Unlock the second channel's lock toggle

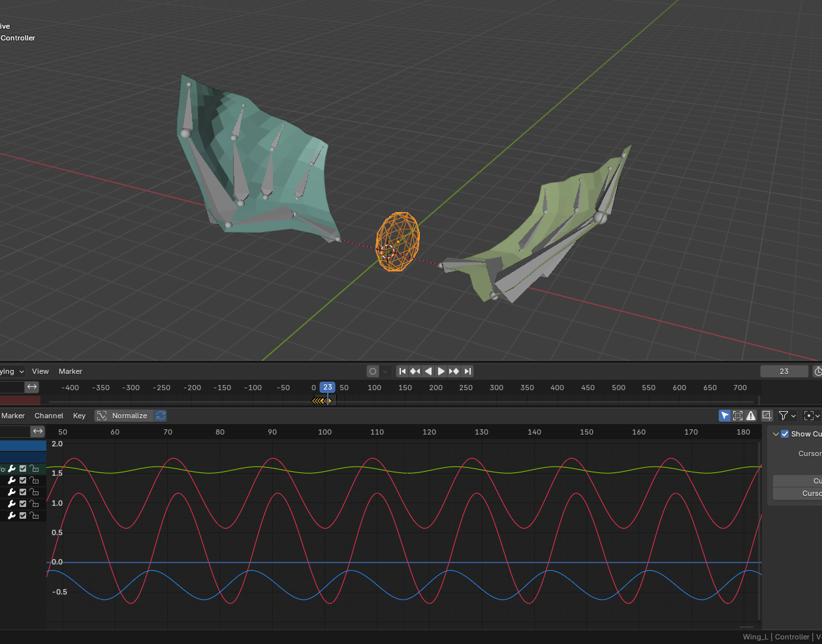click(x=34, y=480)
